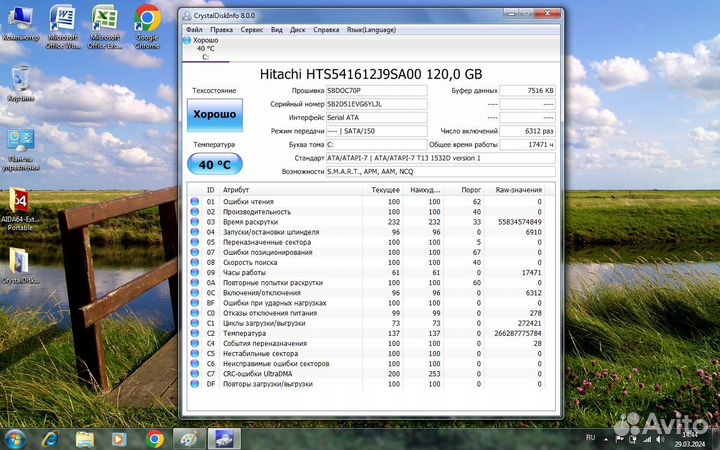Click status circle of Повторы загрузки/выгрузки row
This screenshot has height=450, width=720.
[x=195, y=384]
